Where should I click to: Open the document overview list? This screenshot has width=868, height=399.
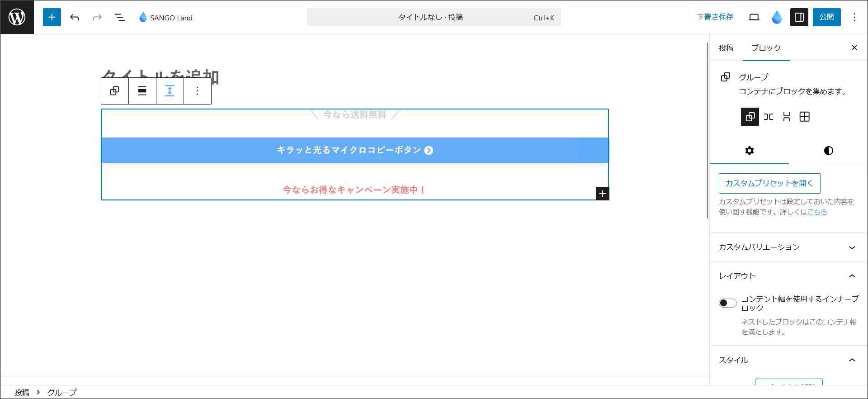click(119, 17)
